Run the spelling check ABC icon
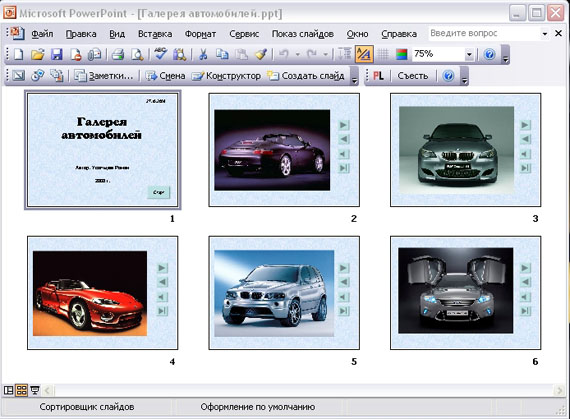Image resolution: width=570 pixels, height=419 pixels. click(x=160, y=55)
